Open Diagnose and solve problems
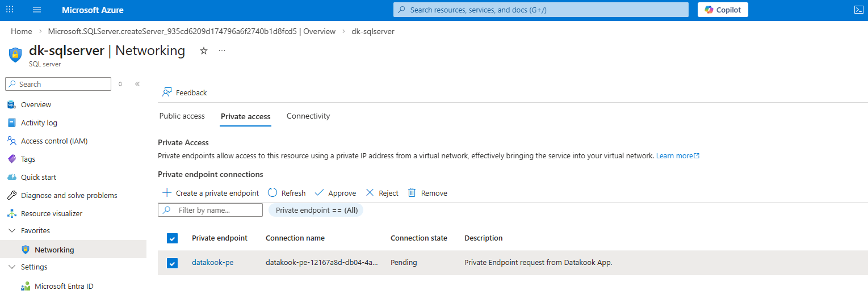The width and height of the screenshot is (868, 299). tap(69, 195)
